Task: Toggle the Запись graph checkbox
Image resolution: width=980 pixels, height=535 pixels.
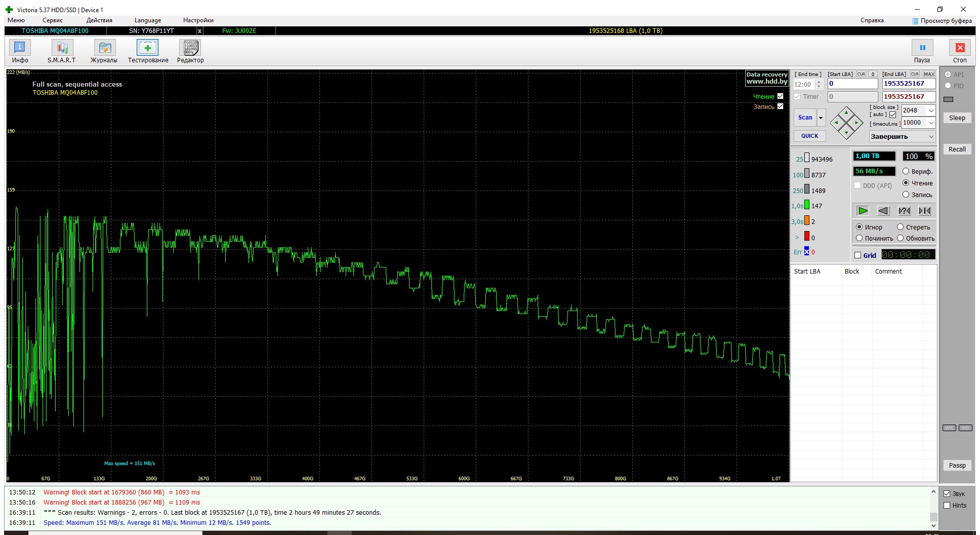Action: (780, 106)
